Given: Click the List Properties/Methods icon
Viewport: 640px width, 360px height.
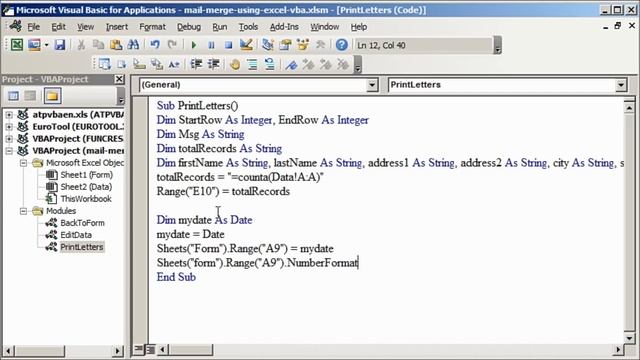Looking at the screenshot, I should tap(104, 64).
